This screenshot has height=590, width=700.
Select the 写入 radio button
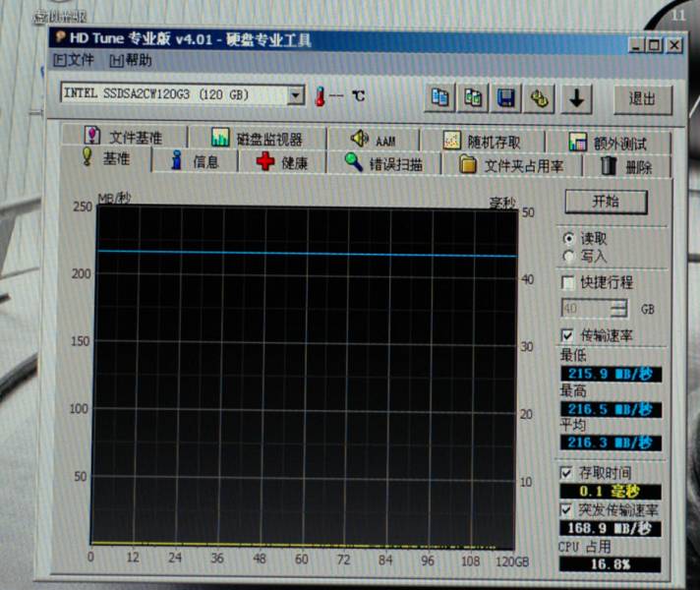[568, 256]
